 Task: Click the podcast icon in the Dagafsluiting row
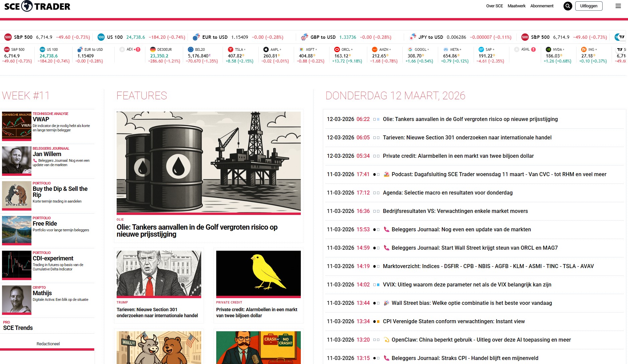tap(386, 174)
